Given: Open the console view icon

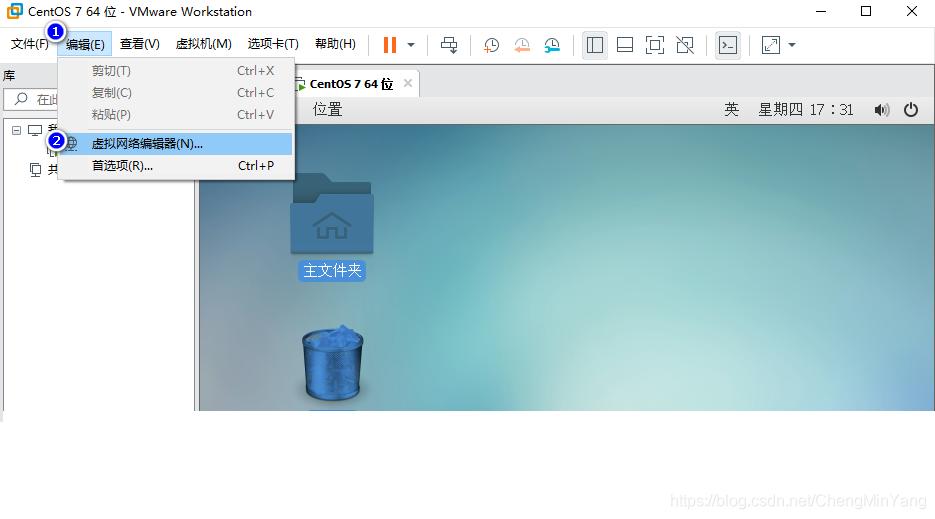Looking at the screenshot, I should pyautogui.click(x=728, y=45).
